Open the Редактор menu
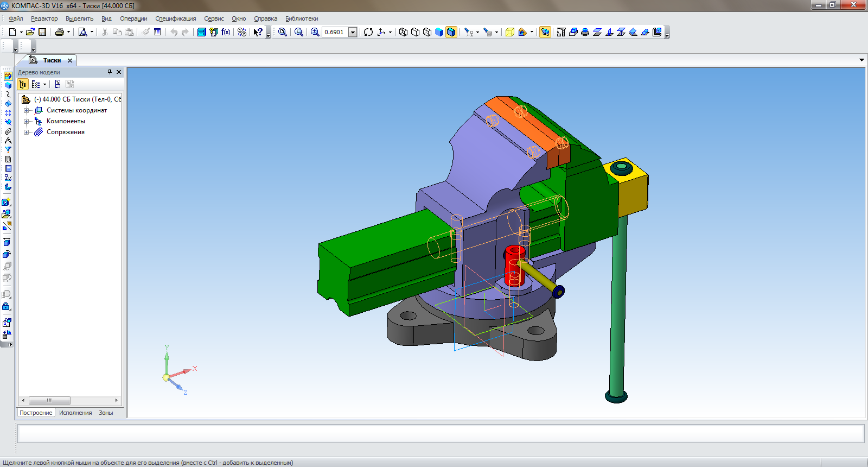Viewport: 868px width, 467px height. [44, 18]
